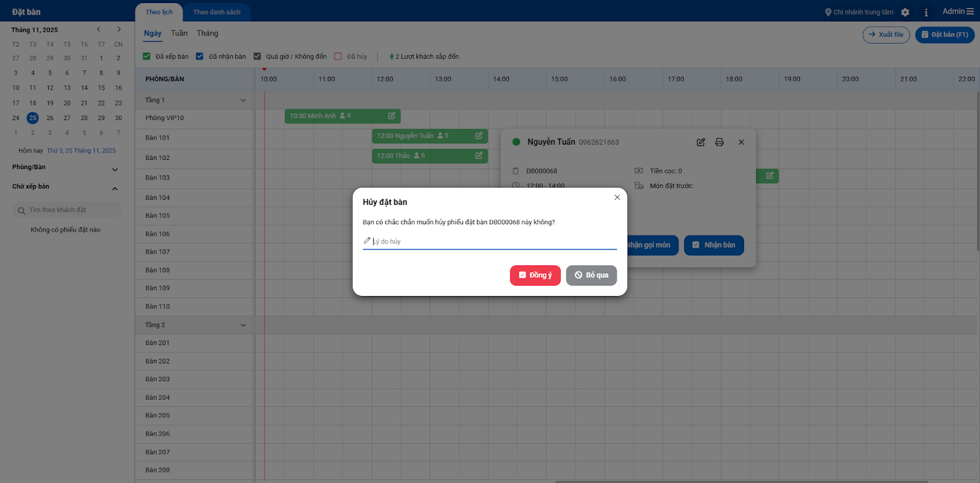Click edit icon on reservation behind popup
Screen dimensions: 980x483
pyautogui.click(x=770, y=176)
